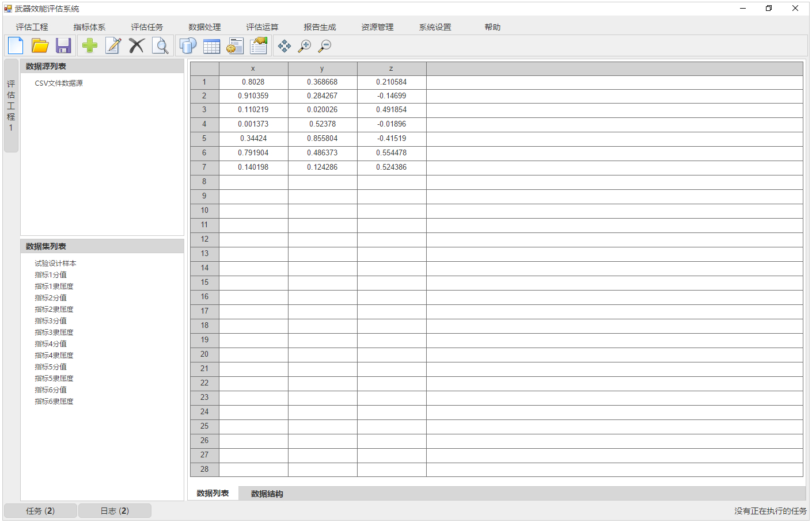
Task: Open a project with the yellow folder icon
Action: [40, 45]
